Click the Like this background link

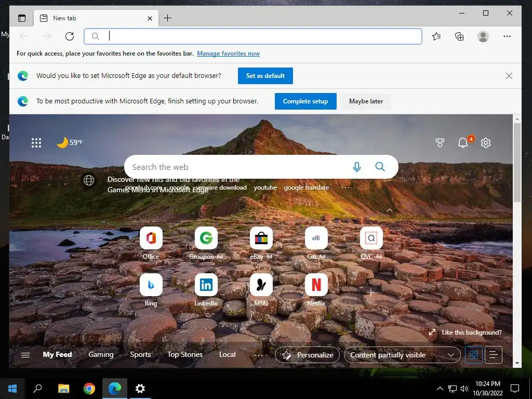[465, 332]
